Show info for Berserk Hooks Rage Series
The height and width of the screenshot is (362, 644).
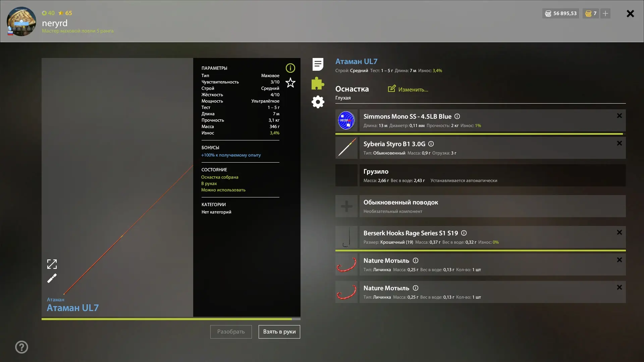[464, 233]
